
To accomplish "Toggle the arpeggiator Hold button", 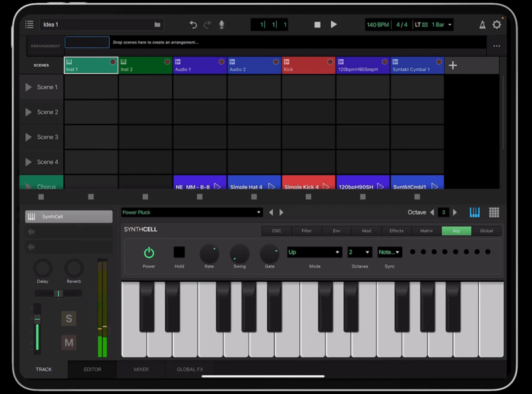I will 180,253.
